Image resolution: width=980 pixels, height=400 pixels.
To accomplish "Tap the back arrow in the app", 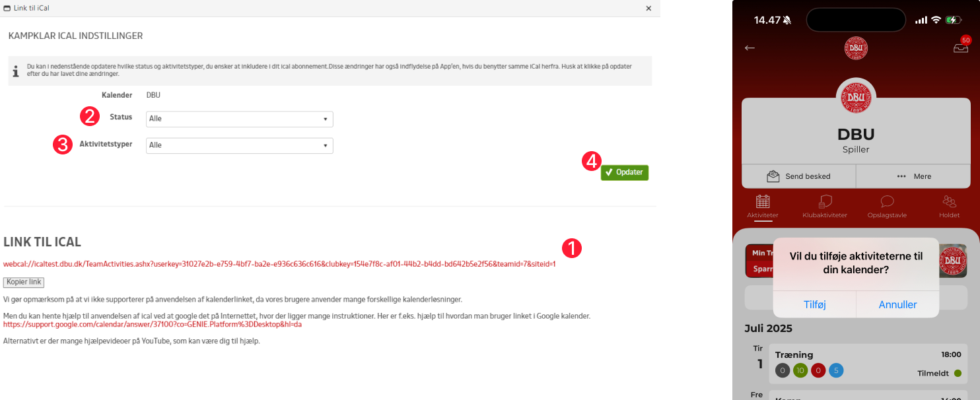I will (x=750, y=48).
